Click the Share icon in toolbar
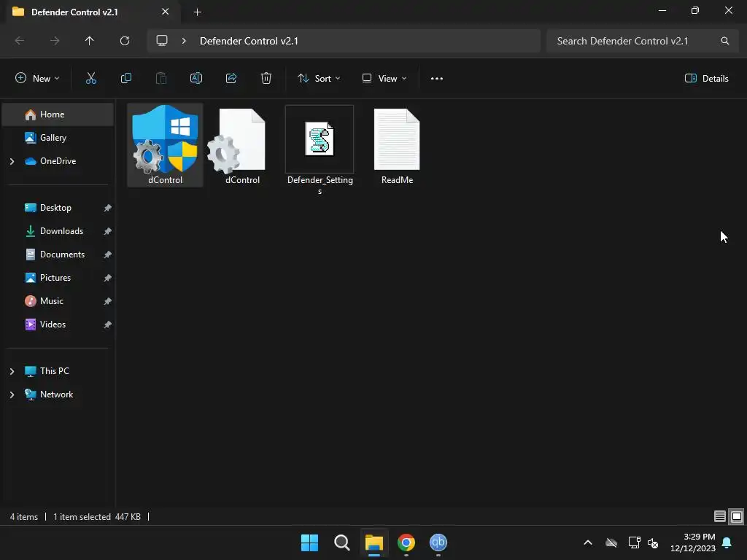The width and height of the screenshot is (747, 560). coord(231,79)
